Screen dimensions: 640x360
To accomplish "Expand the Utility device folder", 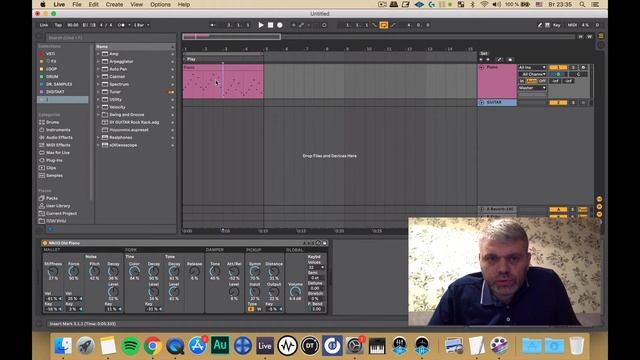I will (x=98, y=100).
